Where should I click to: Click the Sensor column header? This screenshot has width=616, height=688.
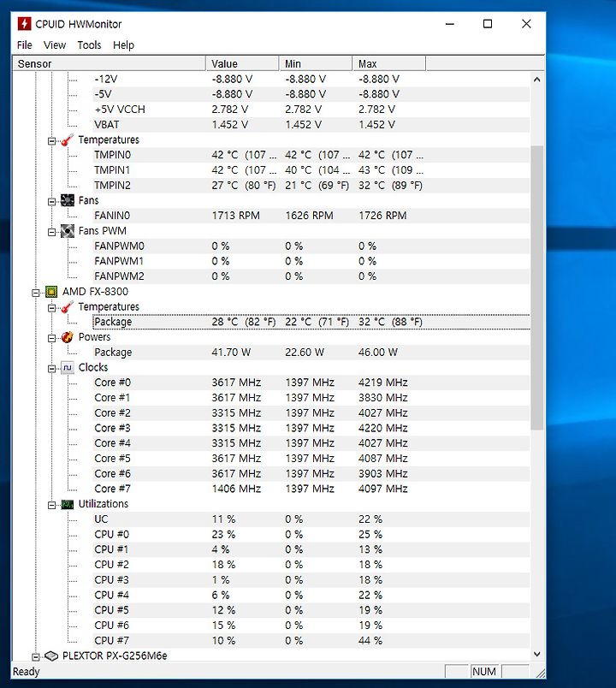(x=110, y=63)
